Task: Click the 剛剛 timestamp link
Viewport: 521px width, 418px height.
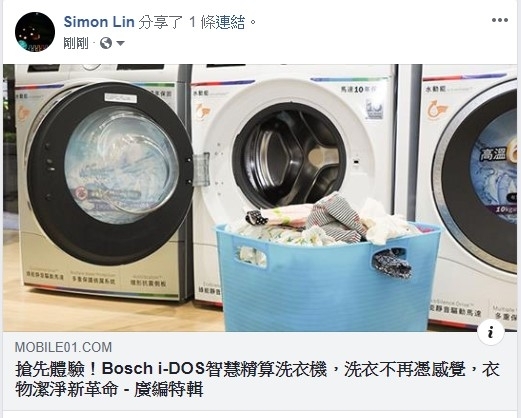Action: pyautogui.click(x=76, y=43)
